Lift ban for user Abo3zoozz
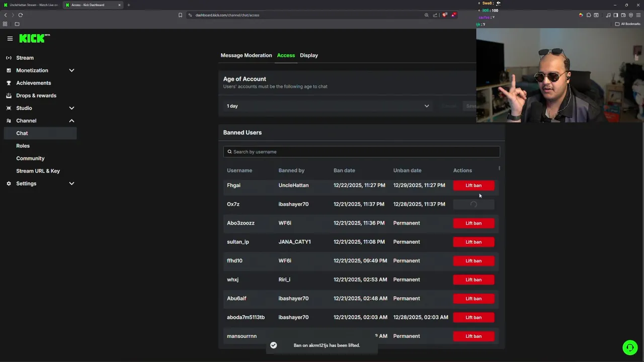Viewport: 644px width, 362px height. (473, 223)
